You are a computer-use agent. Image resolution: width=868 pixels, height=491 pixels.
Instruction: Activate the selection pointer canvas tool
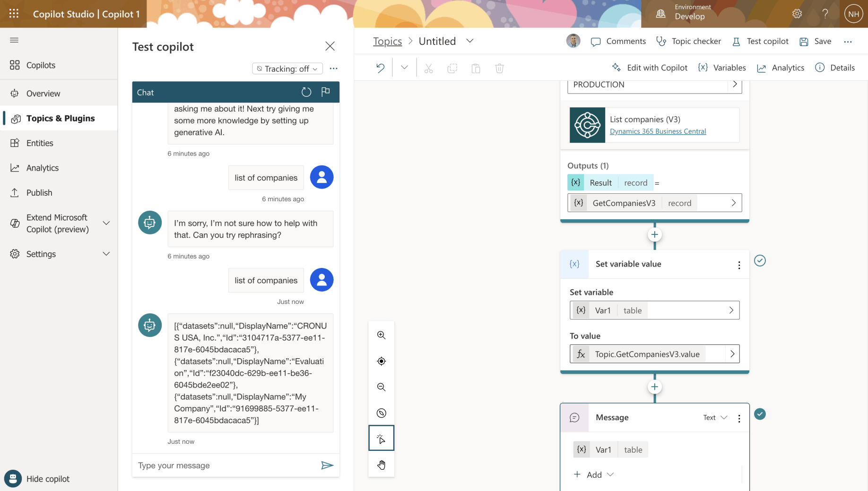click(382, 439)
